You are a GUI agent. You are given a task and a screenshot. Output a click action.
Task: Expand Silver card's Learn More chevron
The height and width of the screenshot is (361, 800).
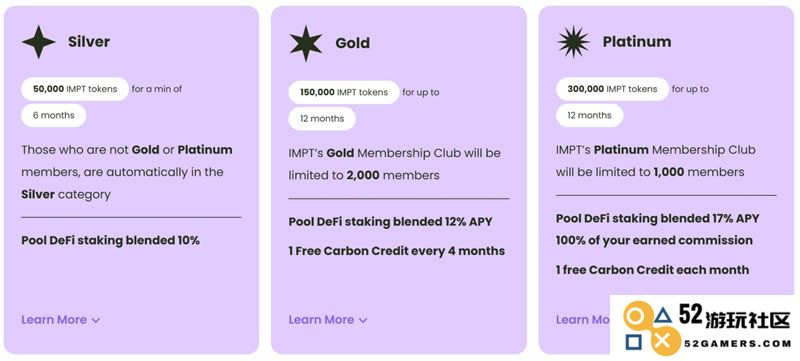point(96,321)
